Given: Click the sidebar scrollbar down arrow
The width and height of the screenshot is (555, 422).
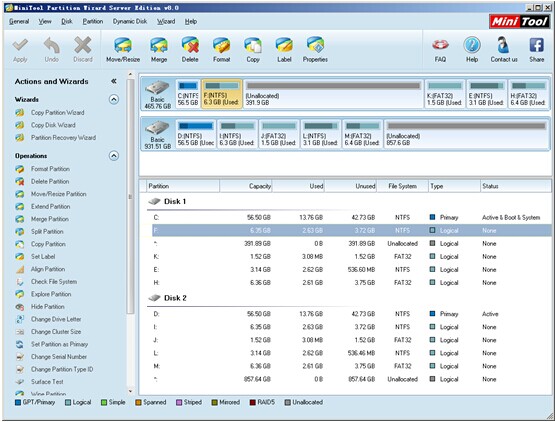Looking at the screenshot, I should click(x=131, y=391).
